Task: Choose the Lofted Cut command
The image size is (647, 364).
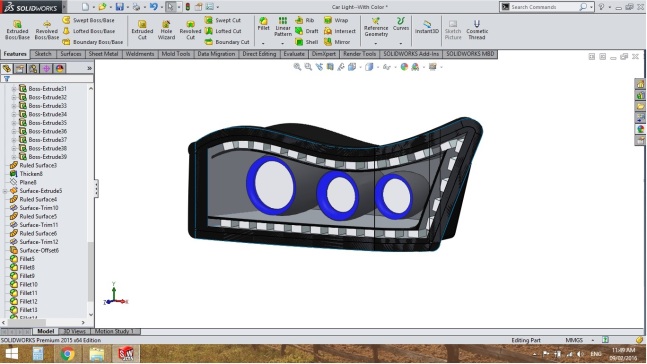Action: tap(223, 31)
